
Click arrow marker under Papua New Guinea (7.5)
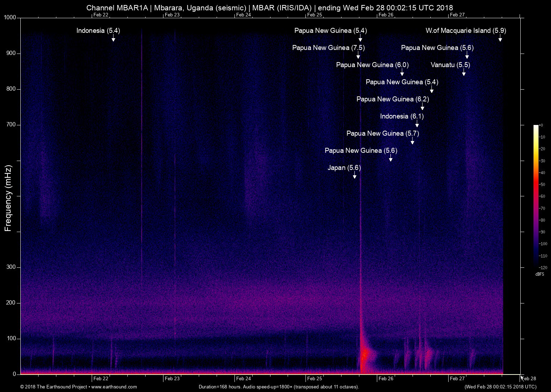[358, 55]
